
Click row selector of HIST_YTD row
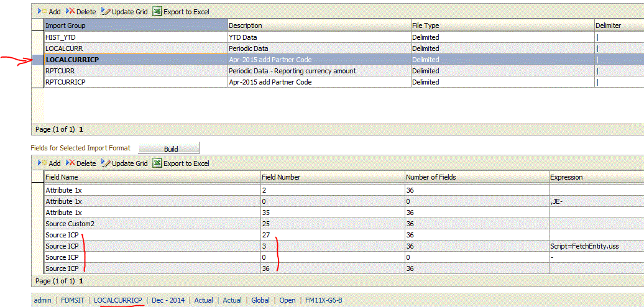pyautogui.click(x=38, y=37)
